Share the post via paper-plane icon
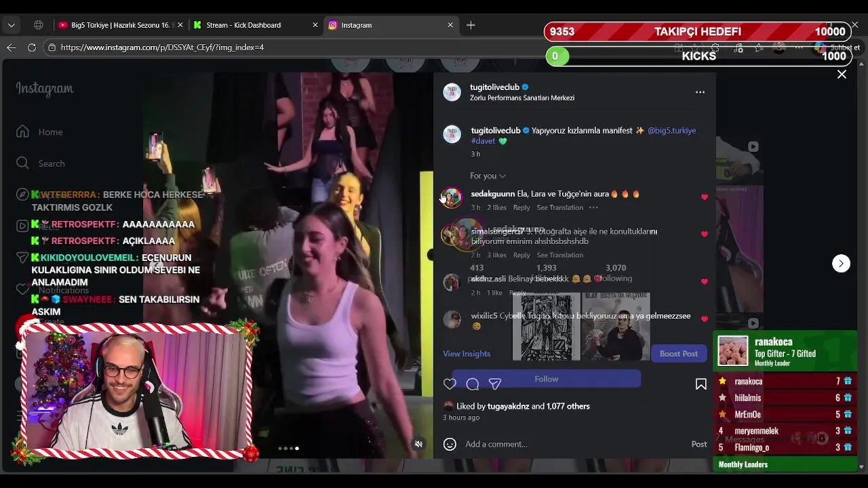Screen dimensions: 868x488 495,384
